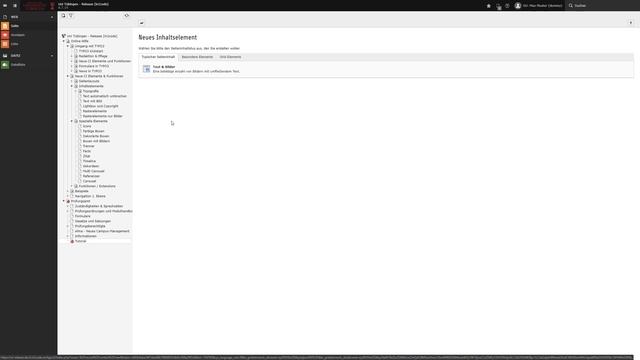Collapse the Online-Hilfe tree node
The height and width of the screenshot is (360, 640).
[x=64, y=41]
